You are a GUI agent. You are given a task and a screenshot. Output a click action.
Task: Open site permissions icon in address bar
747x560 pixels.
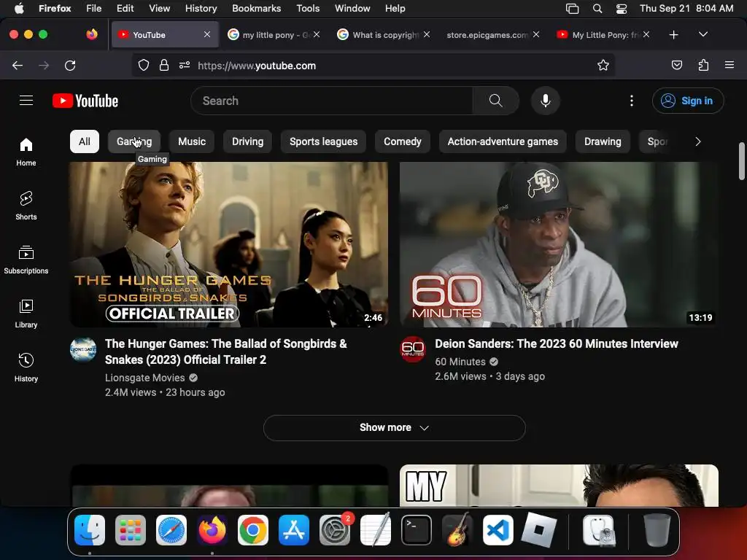[x=185, y=65]
